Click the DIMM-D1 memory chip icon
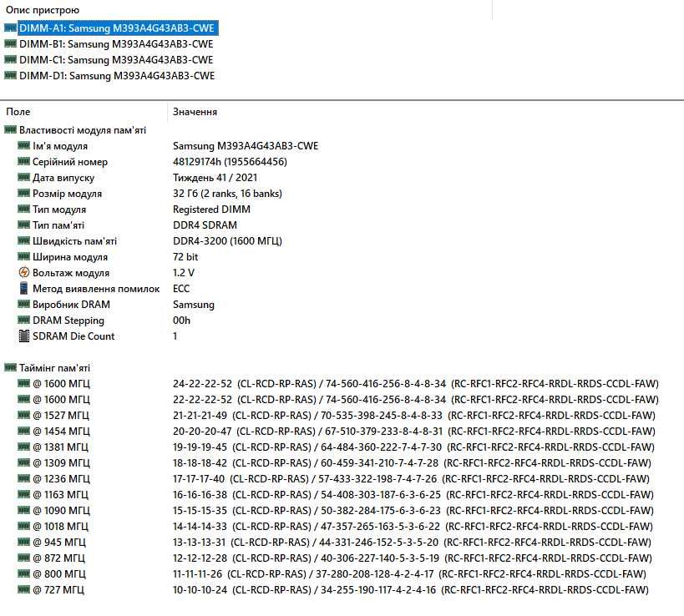The height and width of the screenshot is (616, 684). (10, 75)
